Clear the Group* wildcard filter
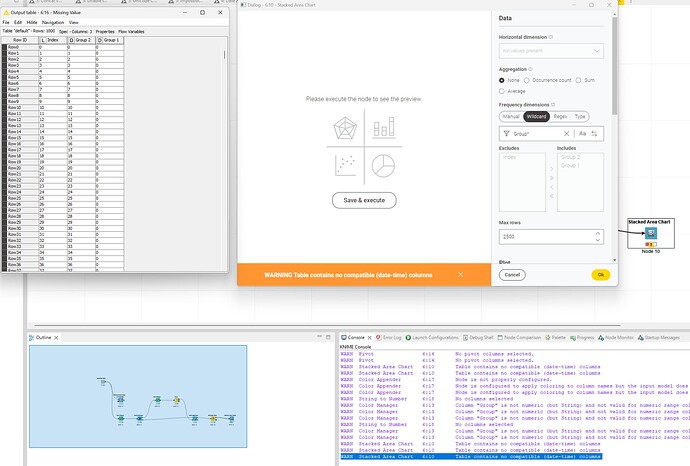This screenshot has width=690, height=466. [x=566, y=133]
